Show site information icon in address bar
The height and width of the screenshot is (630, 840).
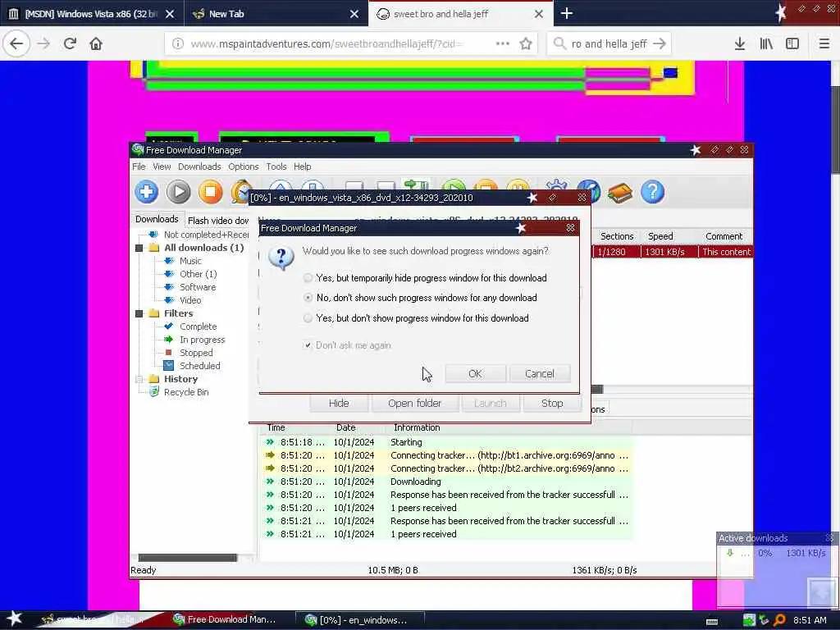[178, 43]
